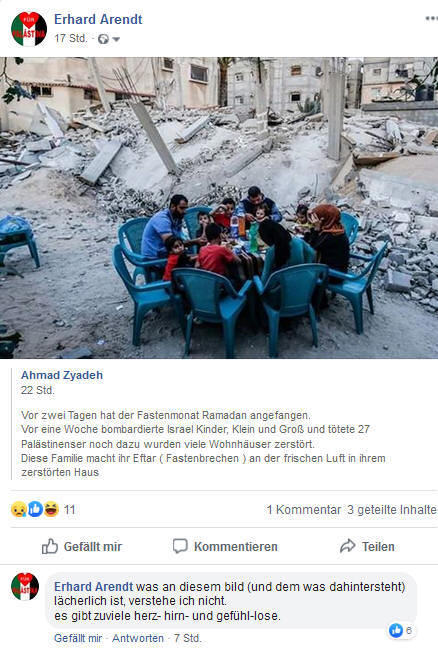Image resolution: width=438 pixels, height=648 pixels.
Task: Click the thumbs-up icon beside Gefällt mir
Action: [50, 546]
